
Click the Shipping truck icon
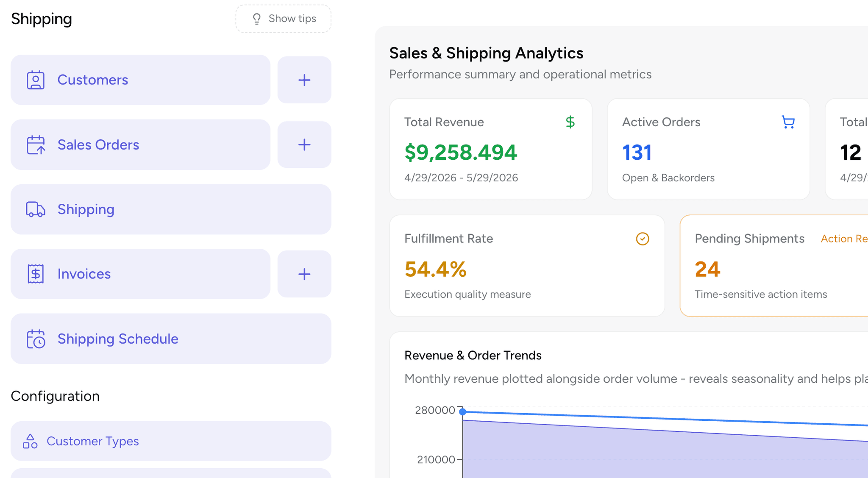[36, 209]
